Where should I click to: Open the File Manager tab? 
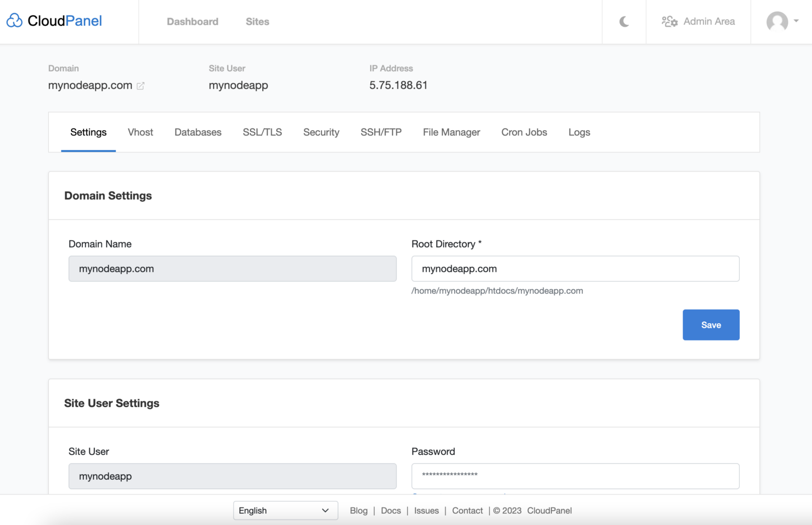point(451,132)
